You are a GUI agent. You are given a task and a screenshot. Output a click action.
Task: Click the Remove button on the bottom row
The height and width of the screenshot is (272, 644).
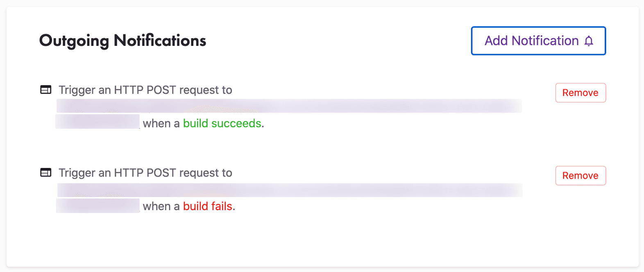(x=580, y=175)
